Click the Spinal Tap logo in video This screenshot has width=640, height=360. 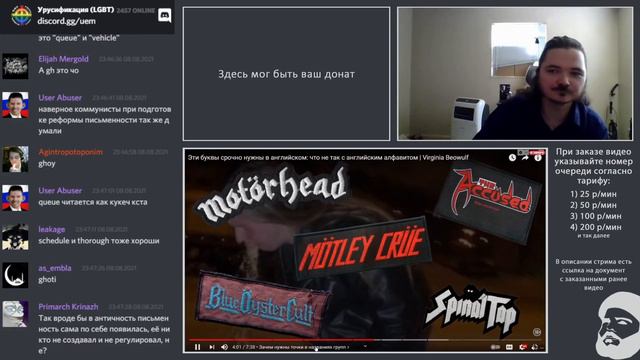471,312
